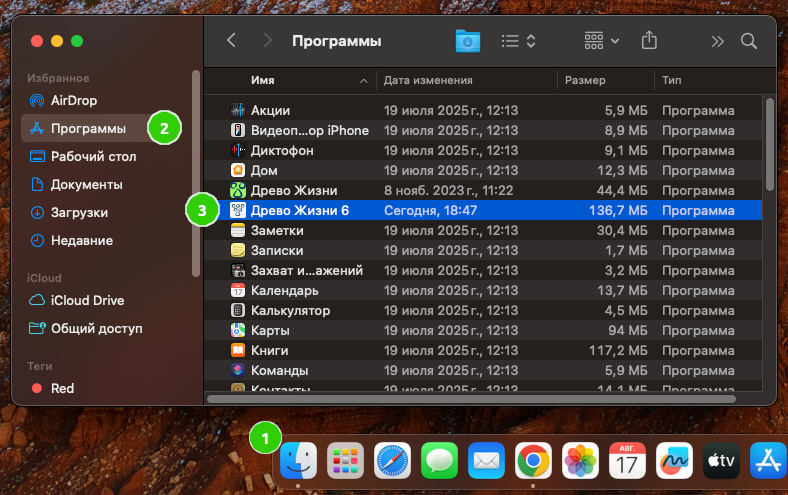Go back with the left chevron button
Screen dimensions: 788x495
point(232,41)
